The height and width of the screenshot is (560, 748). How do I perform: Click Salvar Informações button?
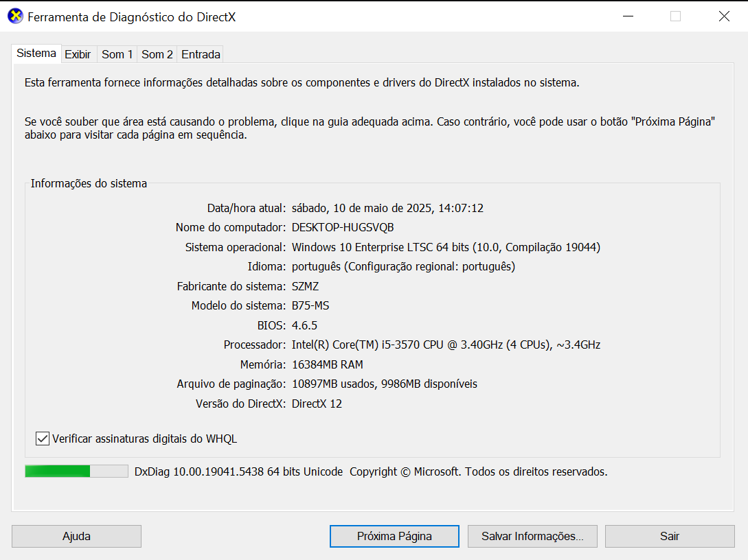[532, 536]
